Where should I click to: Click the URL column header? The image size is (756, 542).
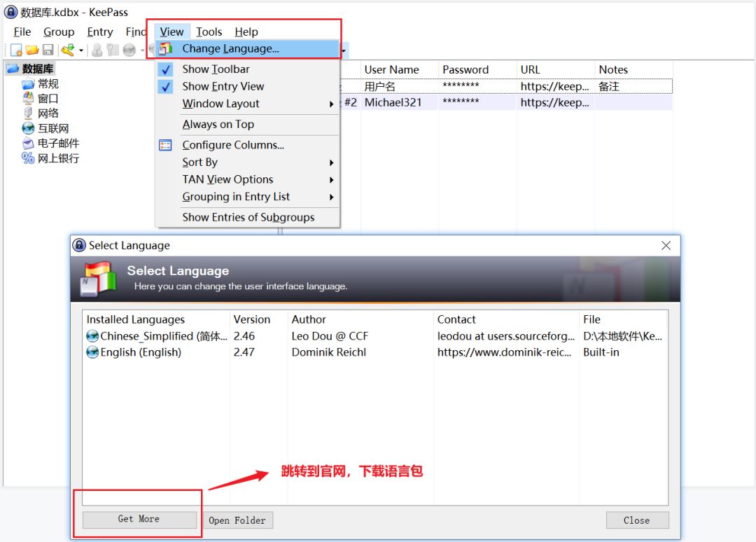556,70
